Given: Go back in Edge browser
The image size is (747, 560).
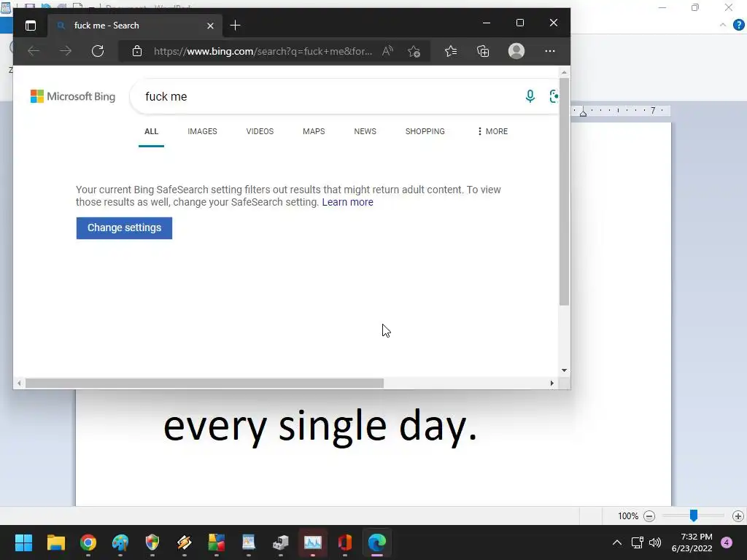Looking at the screenshot, I should [x=34, y=51].
